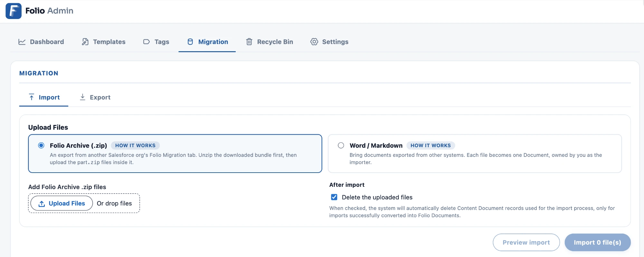Click the Word / Markdown description text
644x257 pixels.
click(x=476, y=159)
